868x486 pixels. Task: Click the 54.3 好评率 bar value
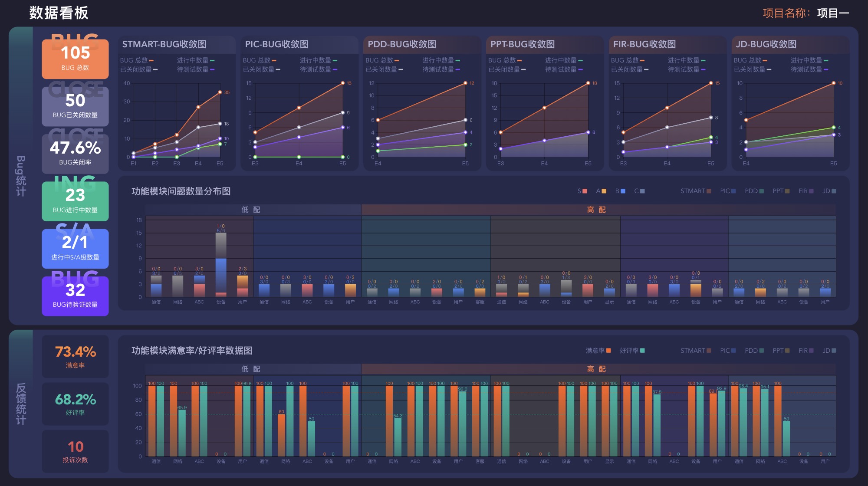tap(398, 416)
